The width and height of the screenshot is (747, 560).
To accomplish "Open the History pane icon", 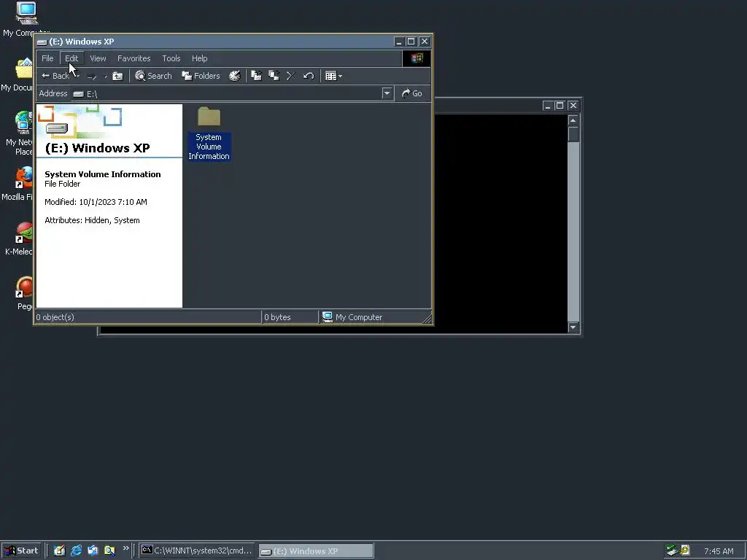I will pyautogui.click(x=235, y=76).
